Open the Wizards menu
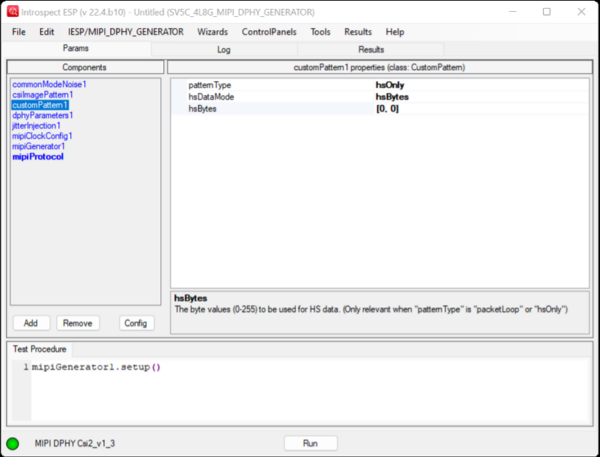The width and height of the screenshot is (600, 457). click(x=212, y=32)
